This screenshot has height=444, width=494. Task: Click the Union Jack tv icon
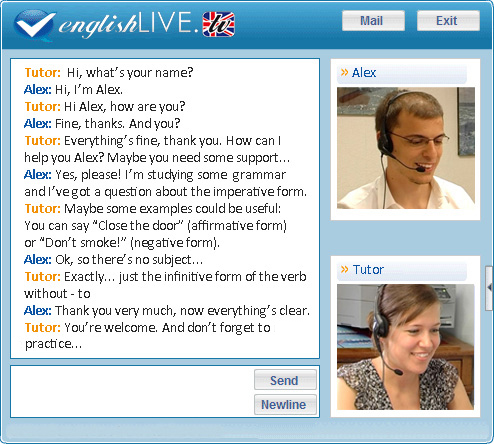[x=219, y=24]
